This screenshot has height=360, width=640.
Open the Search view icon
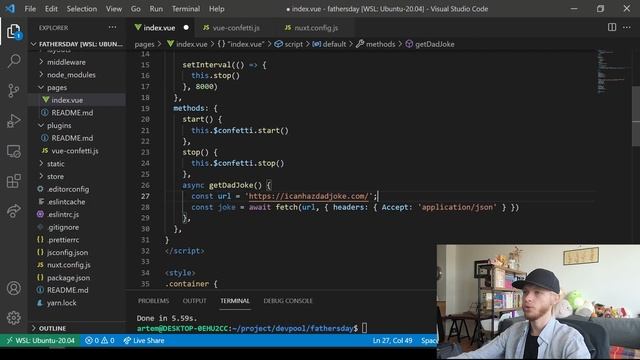(13, 61)
